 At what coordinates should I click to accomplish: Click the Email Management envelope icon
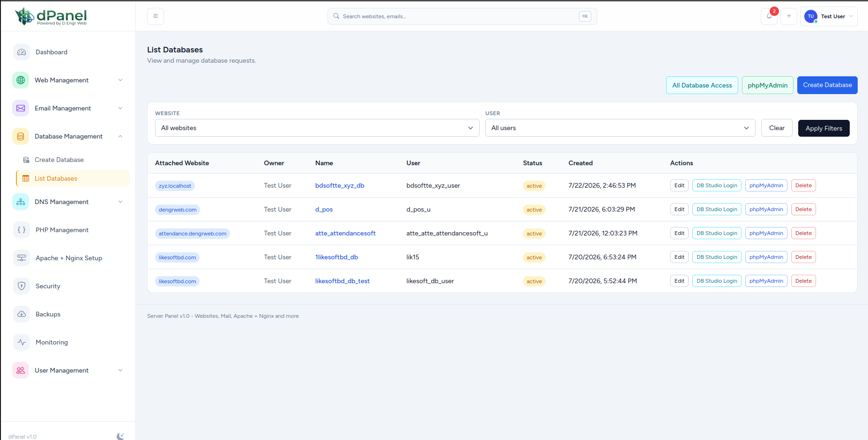21,108
